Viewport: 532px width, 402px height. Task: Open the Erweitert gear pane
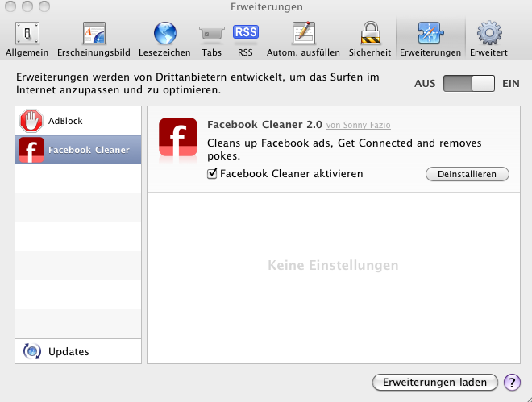tap(488, 39)
